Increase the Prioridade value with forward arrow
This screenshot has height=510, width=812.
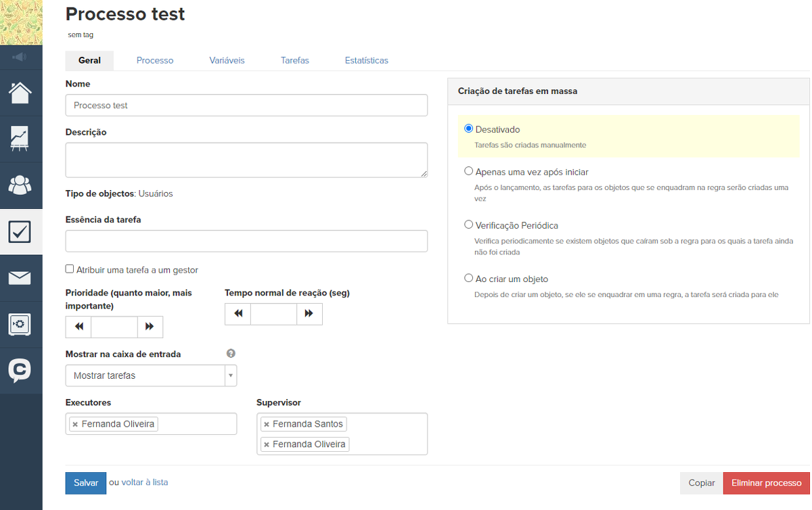[x=150, y=327]
